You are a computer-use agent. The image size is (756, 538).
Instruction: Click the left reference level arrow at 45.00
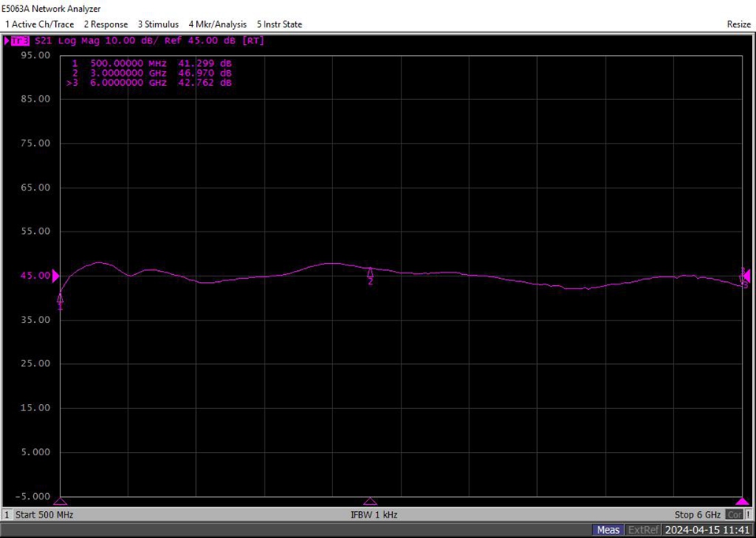pos(55,276)
